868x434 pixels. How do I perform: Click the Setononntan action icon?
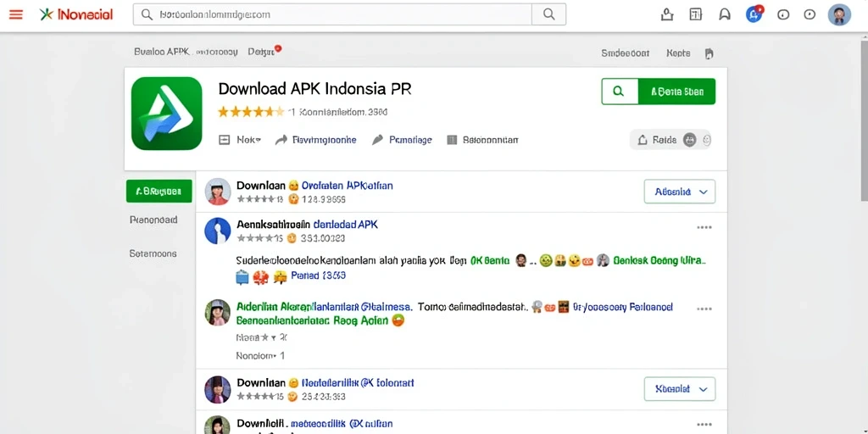click(482, 140)
